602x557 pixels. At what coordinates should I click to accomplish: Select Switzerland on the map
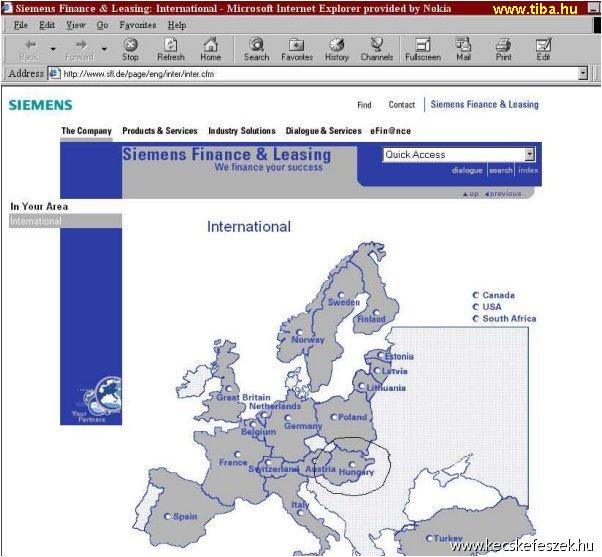[x=268, y=462]
